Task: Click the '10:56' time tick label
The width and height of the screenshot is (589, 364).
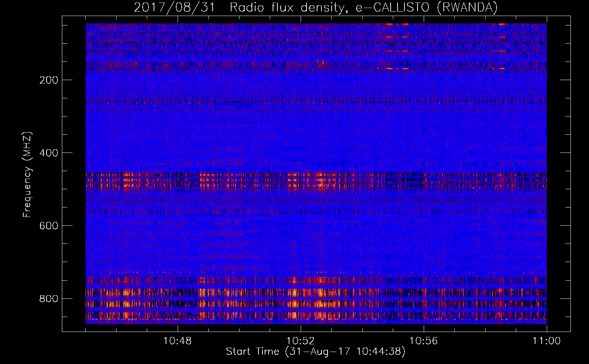Action: coord(423,341)
